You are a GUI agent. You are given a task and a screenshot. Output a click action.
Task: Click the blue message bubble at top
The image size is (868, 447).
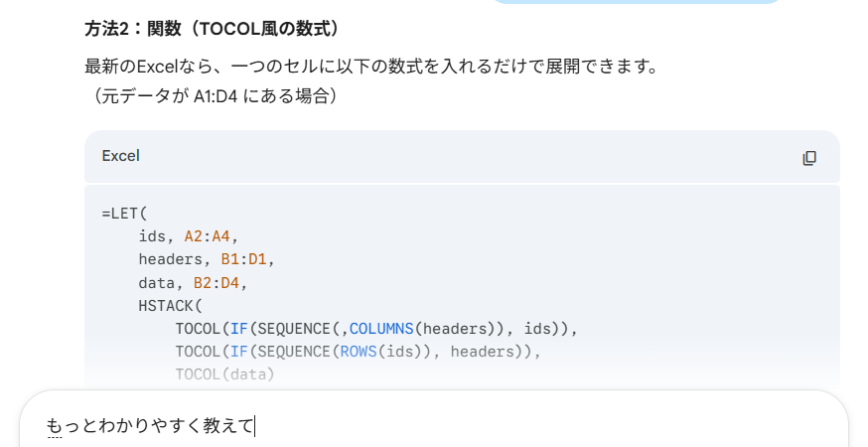pyautogui.click(x=636, y=3)
